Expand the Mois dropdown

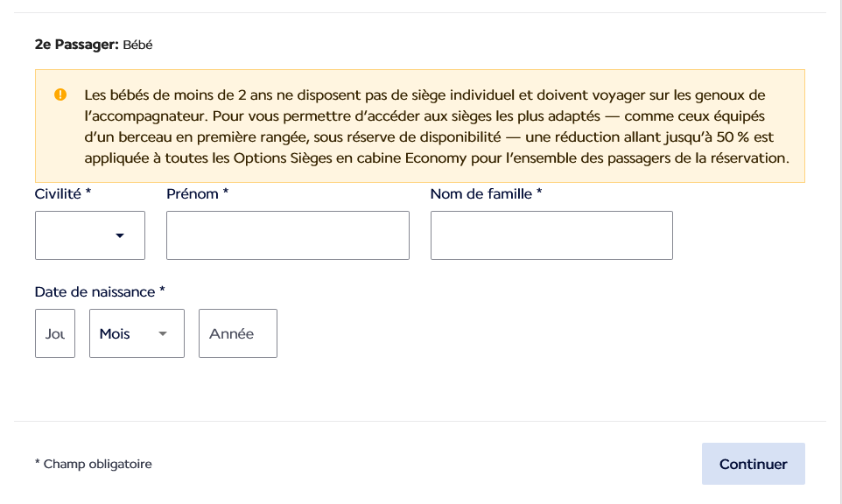click(137, 333)
